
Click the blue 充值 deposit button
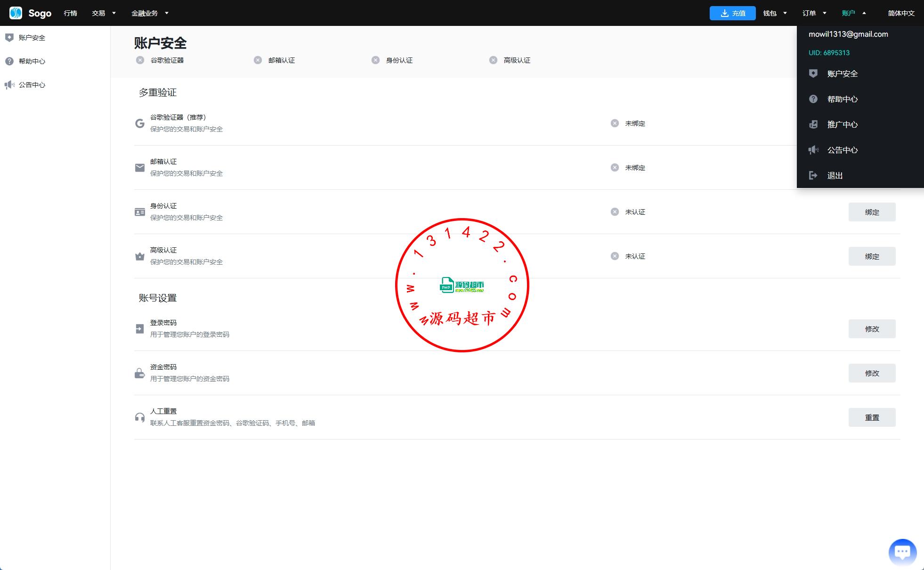click(732, 13)
